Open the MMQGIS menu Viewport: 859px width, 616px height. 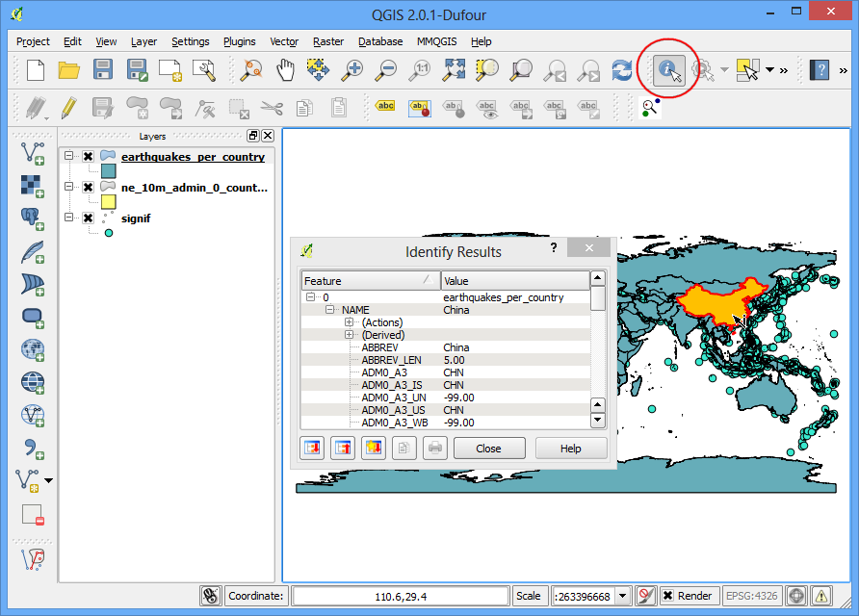coord(436,41)
